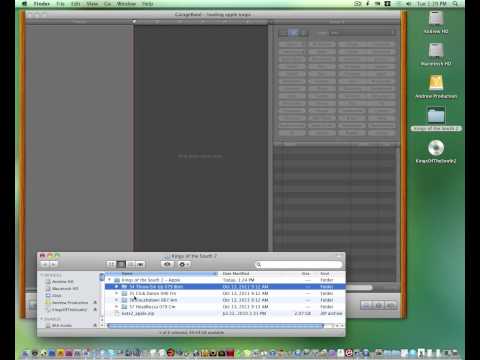The image size is (480, 360).
Task: Select the kots2_apple.zip file
Action: [x=225, y=313]
